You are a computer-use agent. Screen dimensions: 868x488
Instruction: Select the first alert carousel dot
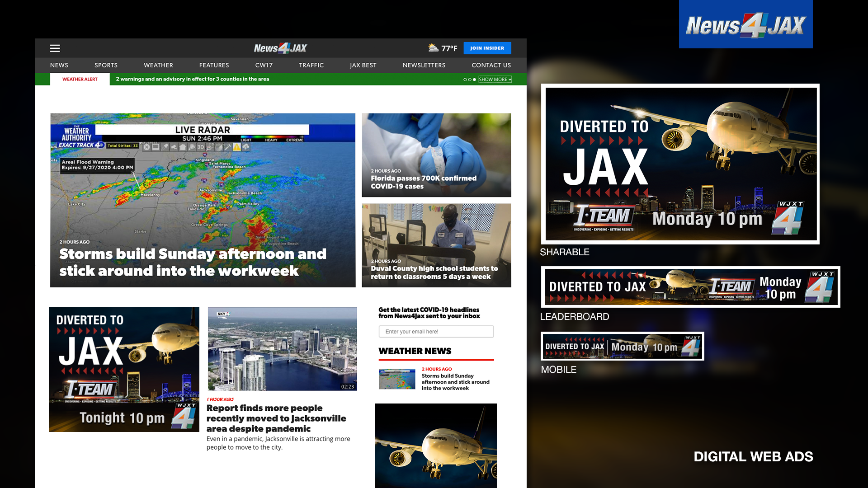click(x=465, y=80)
